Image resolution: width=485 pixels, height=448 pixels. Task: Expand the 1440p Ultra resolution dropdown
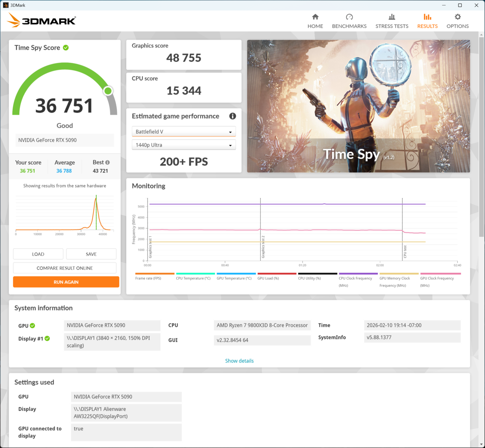(x=184, y=145)
